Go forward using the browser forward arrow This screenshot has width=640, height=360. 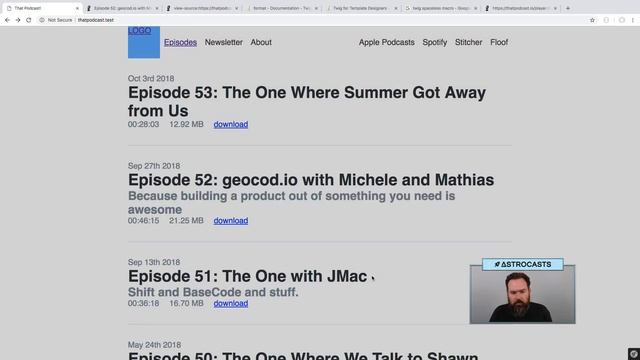pyautogui.click(x=18, y=20)
